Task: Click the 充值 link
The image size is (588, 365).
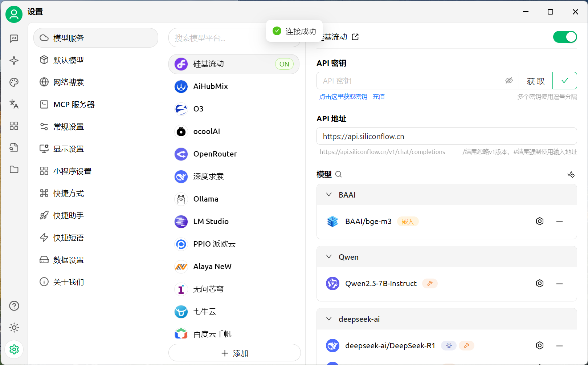Action: tap(379, 96)
